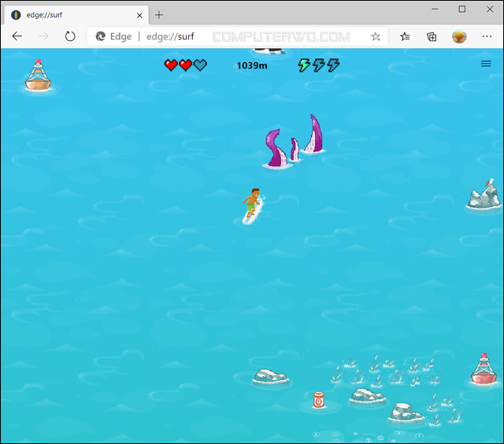The width and height of the screenshot is (504, 444).
Task: Go back using browser Back arrow
Action: pos(17,36)
